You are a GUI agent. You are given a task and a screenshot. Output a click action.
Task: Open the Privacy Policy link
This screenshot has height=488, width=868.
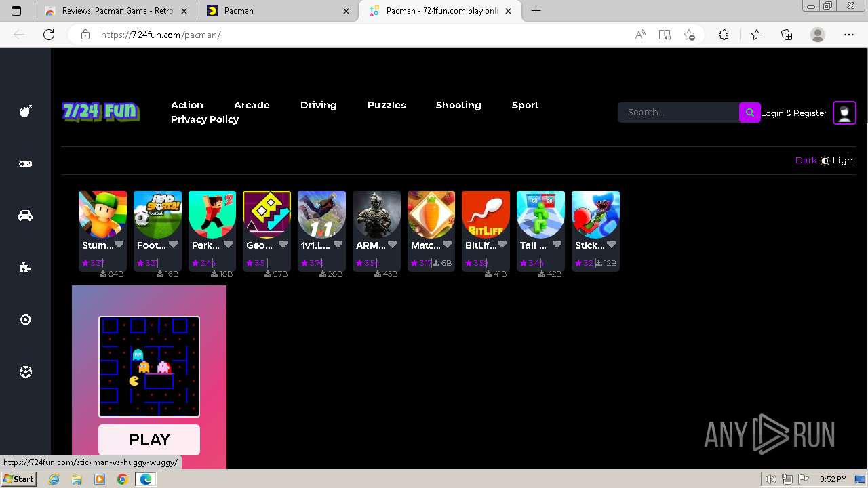tap(204, 119)
